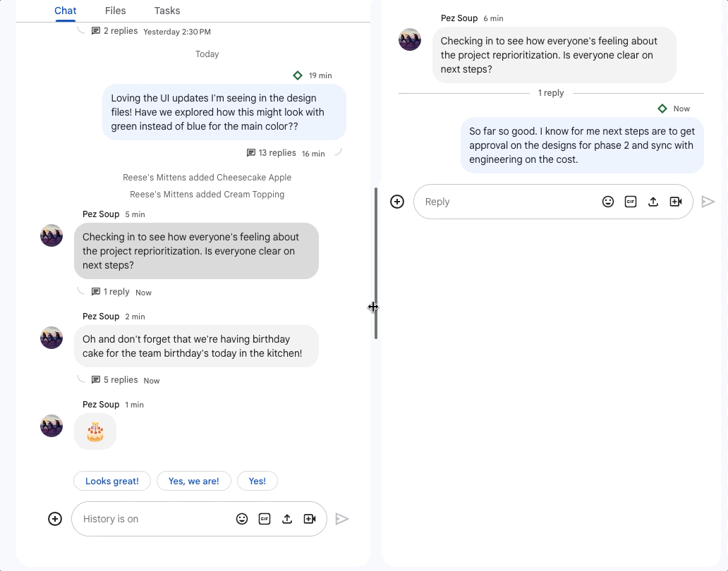Choose the Yes! suggested reply
Viewport: 728px width, 571px height.
(x=257, y=481)
